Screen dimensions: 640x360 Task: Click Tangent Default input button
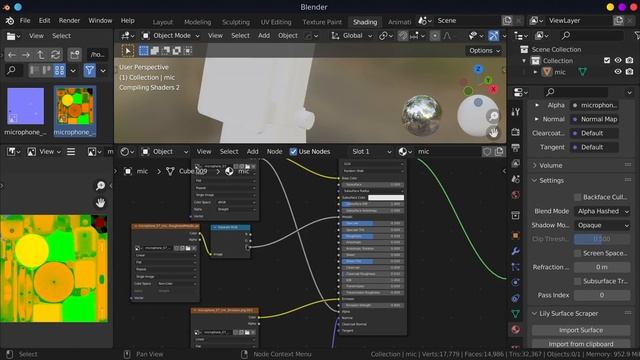point(594,147)
